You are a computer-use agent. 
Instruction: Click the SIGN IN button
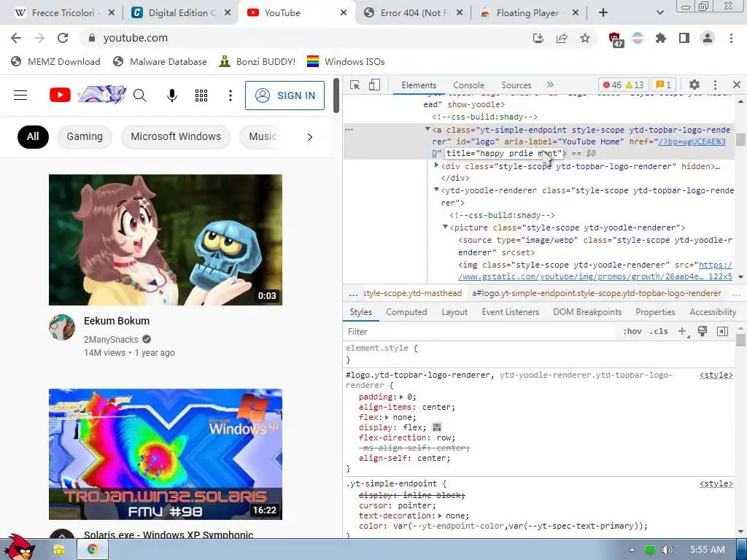click(285, 96)
